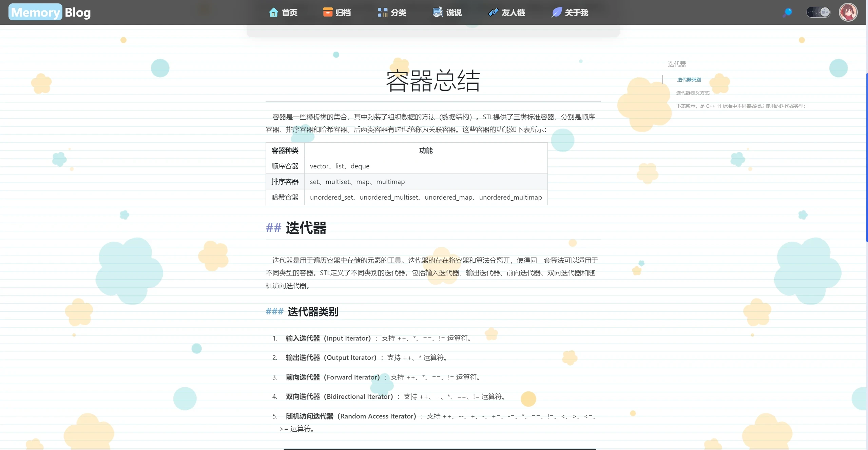This screenshot has width=868, height=450.
Task: Jump to 迭代器 in table of contents
Action: pos(677,64)
